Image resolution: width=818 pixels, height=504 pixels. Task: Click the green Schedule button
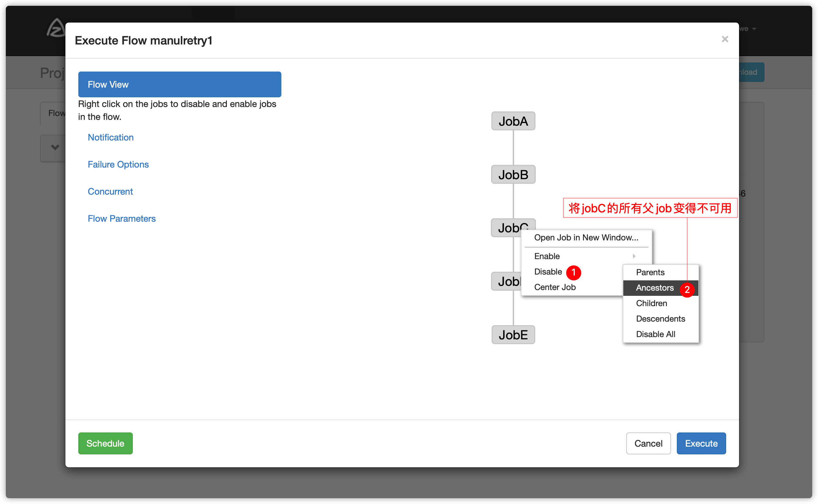[105, 443]
